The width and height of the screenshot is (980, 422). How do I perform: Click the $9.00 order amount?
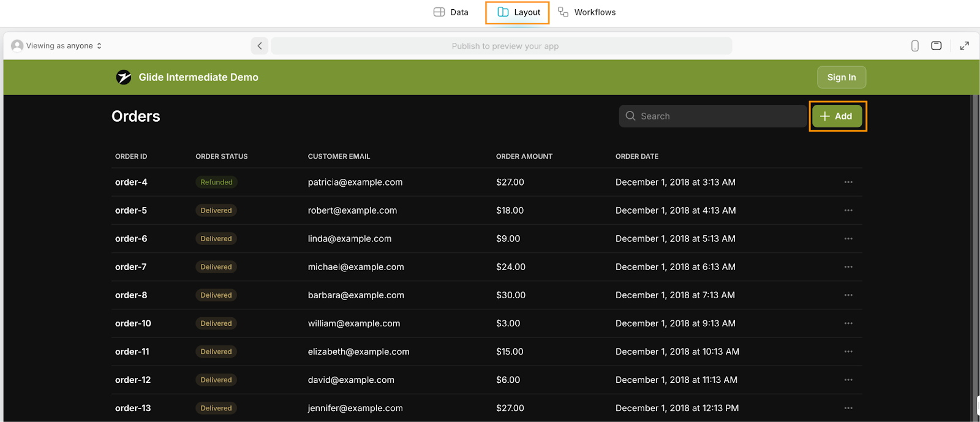508,239
